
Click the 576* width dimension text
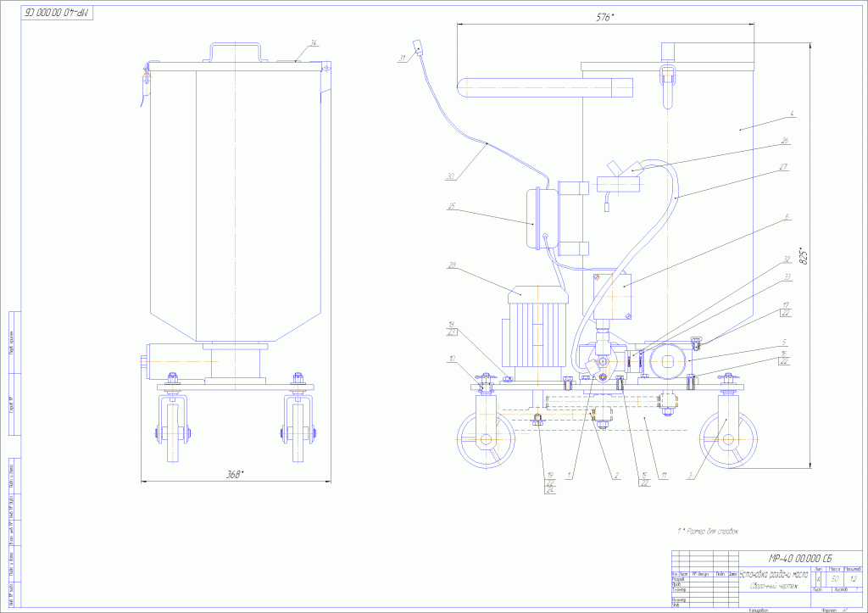point(605,18)
